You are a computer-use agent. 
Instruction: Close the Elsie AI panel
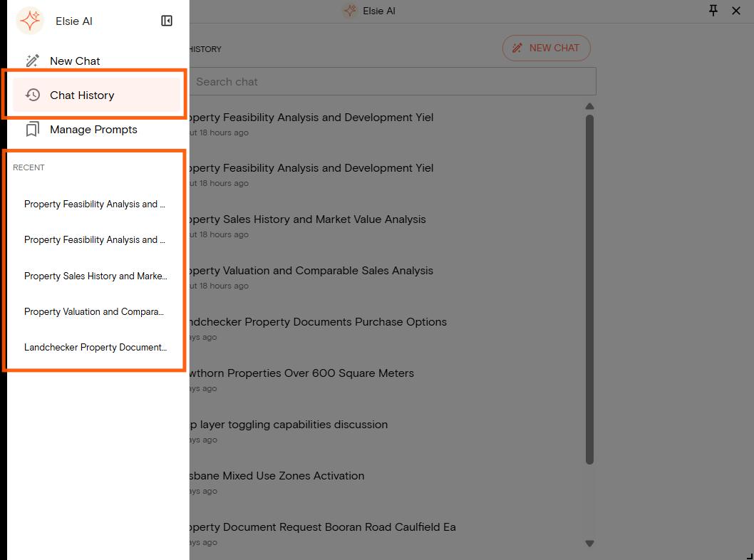click(x=735, y=11)
